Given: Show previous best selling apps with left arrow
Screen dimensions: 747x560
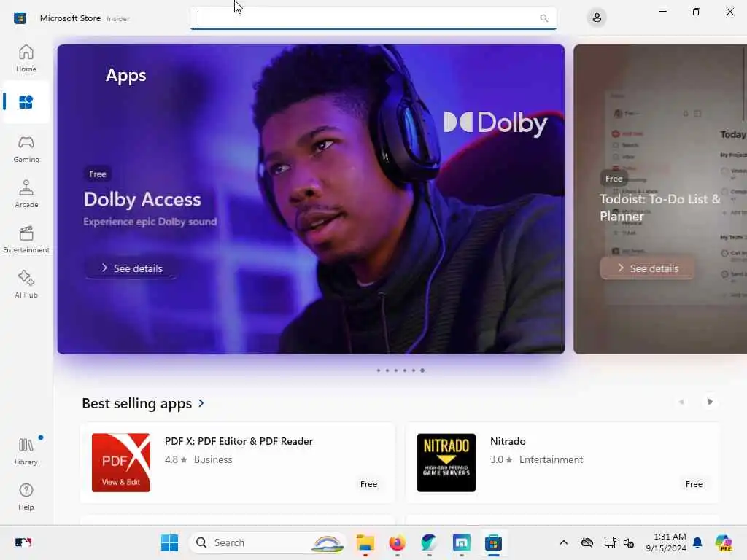Looking at the screenshot, I should tap(681, 402).
